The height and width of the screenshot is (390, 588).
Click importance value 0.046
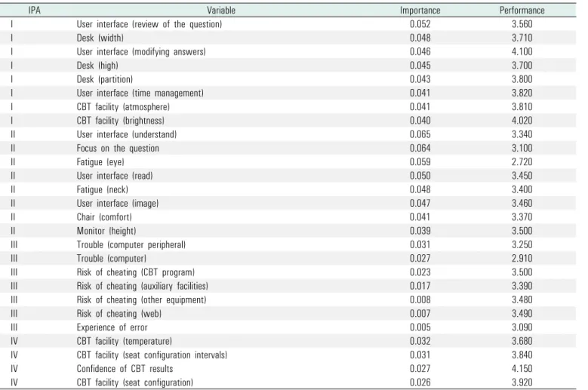click(x=420, y=52)
